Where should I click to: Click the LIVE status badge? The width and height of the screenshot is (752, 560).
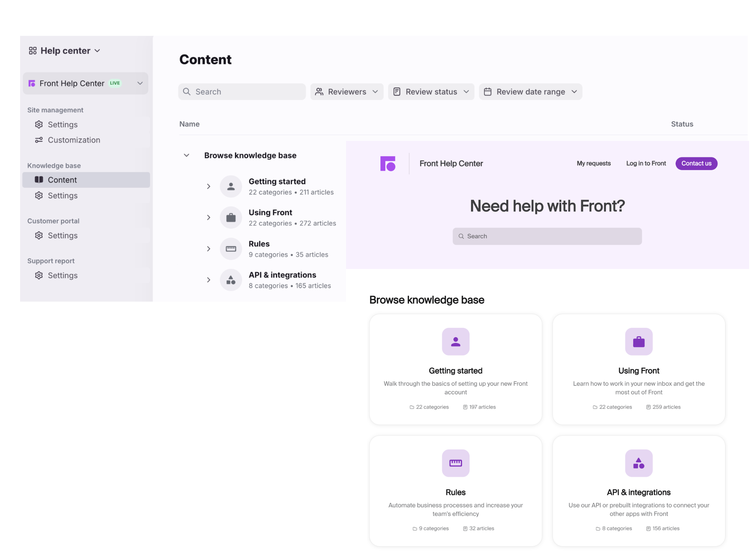[115, 83]
